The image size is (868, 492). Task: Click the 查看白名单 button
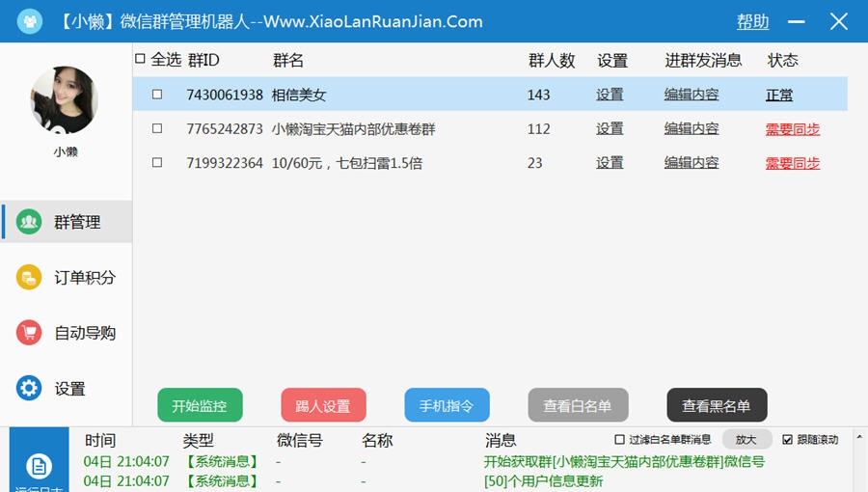pyautogui.click(x=578, y=405)
